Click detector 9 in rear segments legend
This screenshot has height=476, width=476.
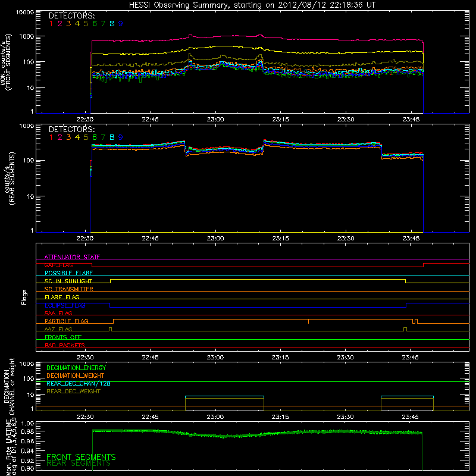pyautogui.click(x=121, y=137)
